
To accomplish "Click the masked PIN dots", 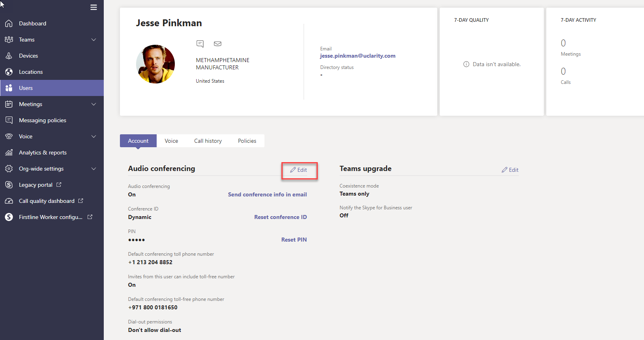I will point(136,240).
